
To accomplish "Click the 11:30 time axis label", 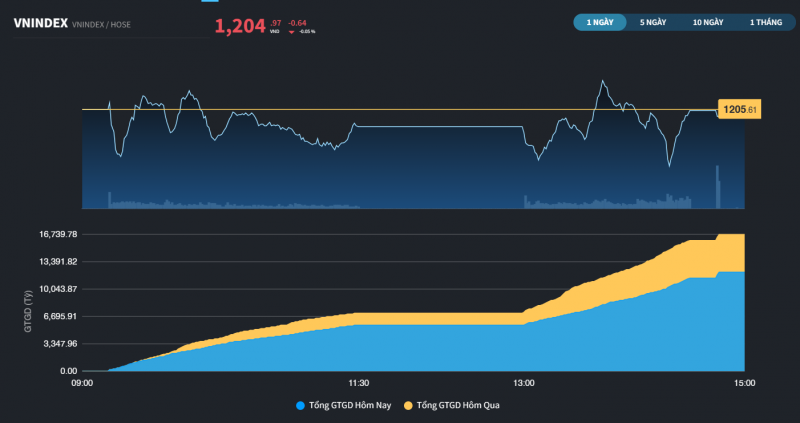I will [x=358, y=383].
